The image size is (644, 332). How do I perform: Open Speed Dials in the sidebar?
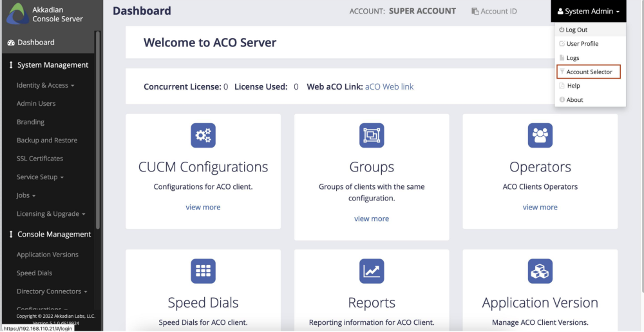click(x=34, y=273)
